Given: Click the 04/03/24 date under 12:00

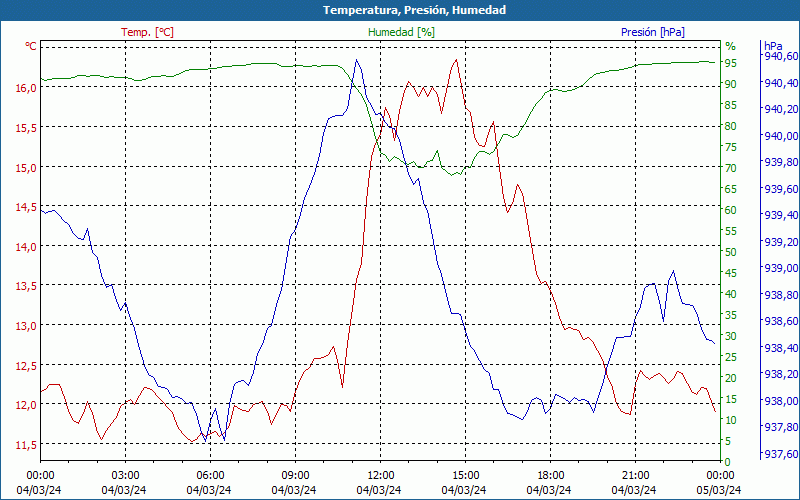Looking at the screenshot, I should pyautogui.click(x=379, y=490).
